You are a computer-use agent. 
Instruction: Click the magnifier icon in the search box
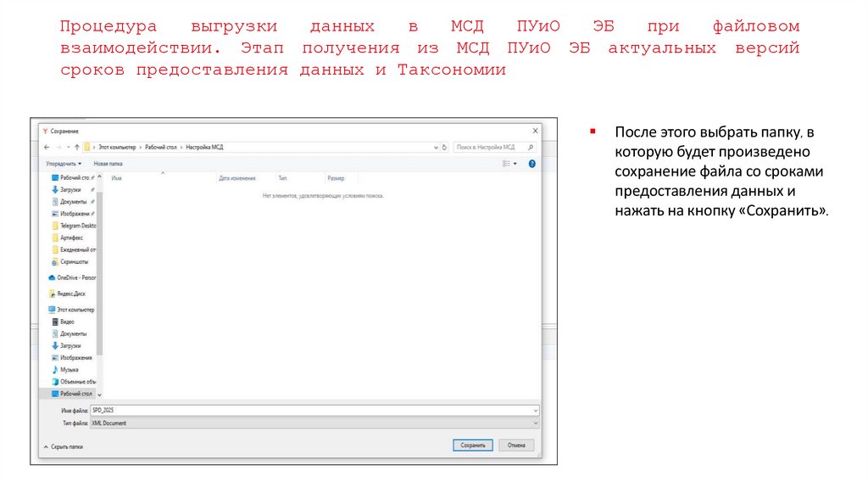tap(531, 148)
